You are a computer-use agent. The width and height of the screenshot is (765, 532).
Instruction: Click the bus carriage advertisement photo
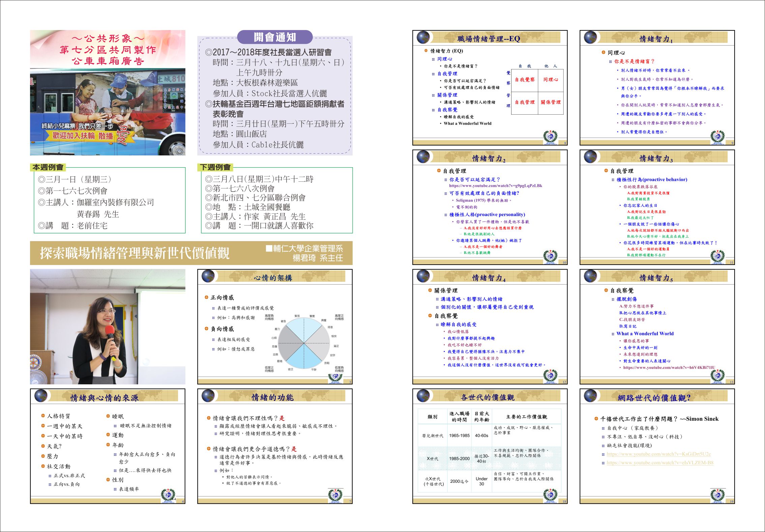pyautogui.click(x=108, y=112)
